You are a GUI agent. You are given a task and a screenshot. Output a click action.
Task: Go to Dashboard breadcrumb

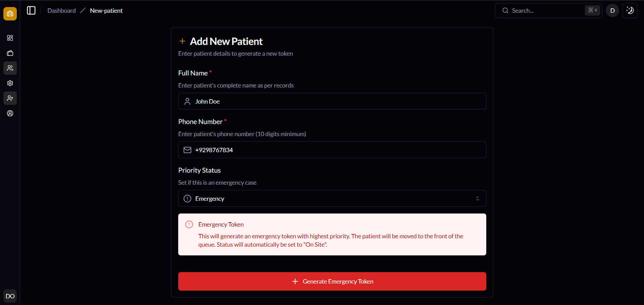pos(61,11)
